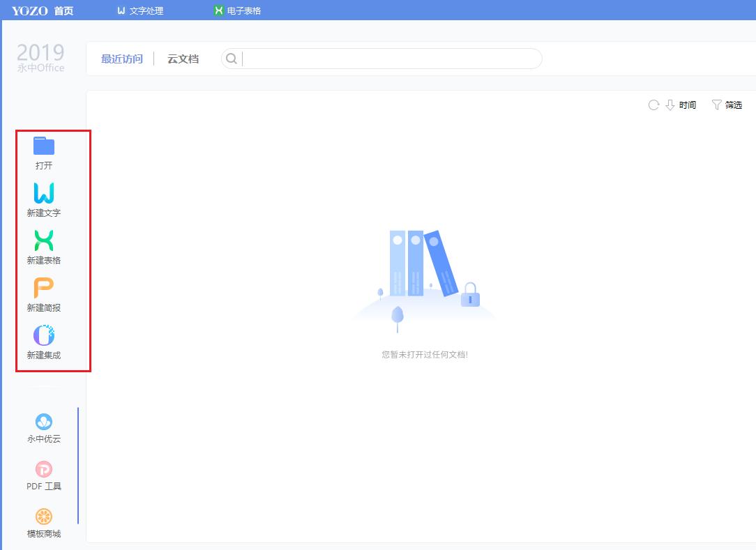
Task: Click the search magnifier icon
Action: (231, 59)
